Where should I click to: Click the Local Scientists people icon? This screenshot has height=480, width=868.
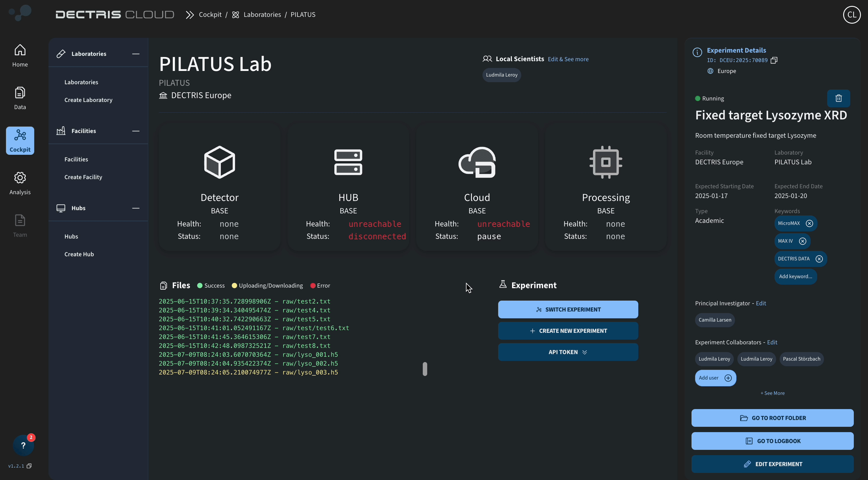click(487, 59)
